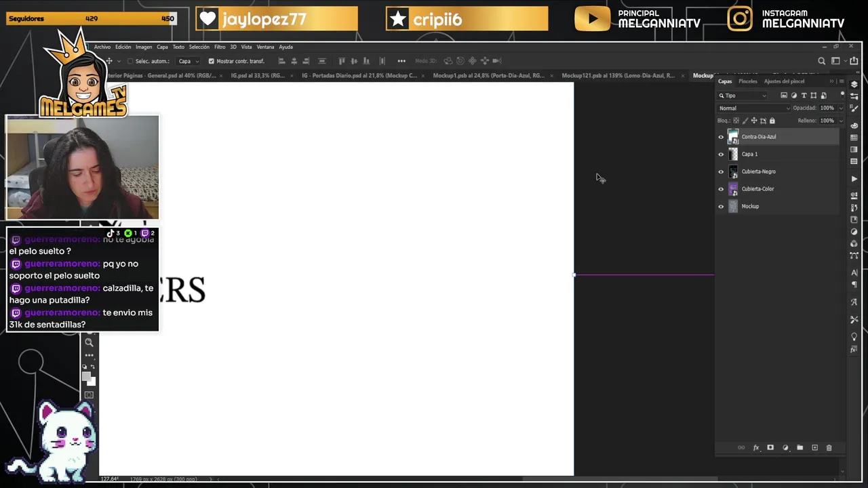Switch to the Ajustes del pincel tab
Image resolution: width=868 pixels, height=488 pixels.
pyautogui.click(x=784, y=81)
